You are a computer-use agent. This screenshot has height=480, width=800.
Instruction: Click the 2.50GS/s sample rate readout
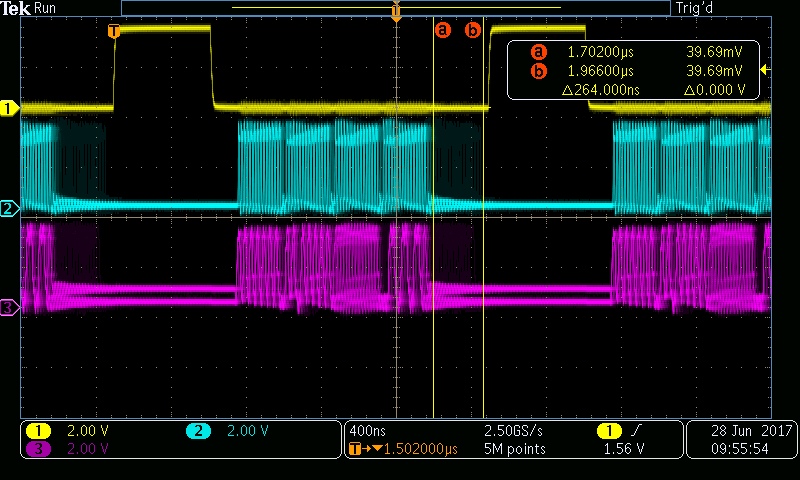pos(513,431)
